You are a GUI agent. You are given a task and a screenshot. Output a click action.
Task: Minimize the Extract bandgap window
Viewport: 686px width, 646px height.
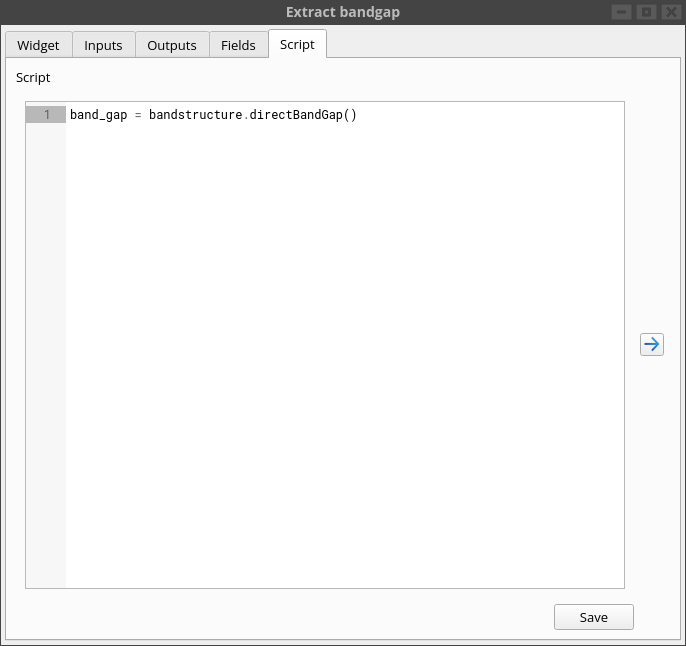(x=621, y=12)
